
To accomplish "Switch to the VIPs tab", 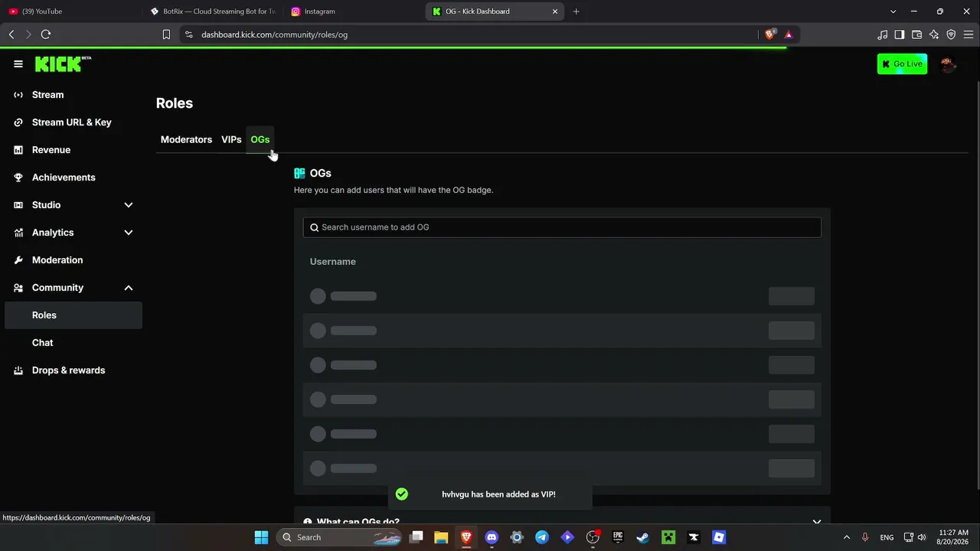I will [x=231, y=139].
